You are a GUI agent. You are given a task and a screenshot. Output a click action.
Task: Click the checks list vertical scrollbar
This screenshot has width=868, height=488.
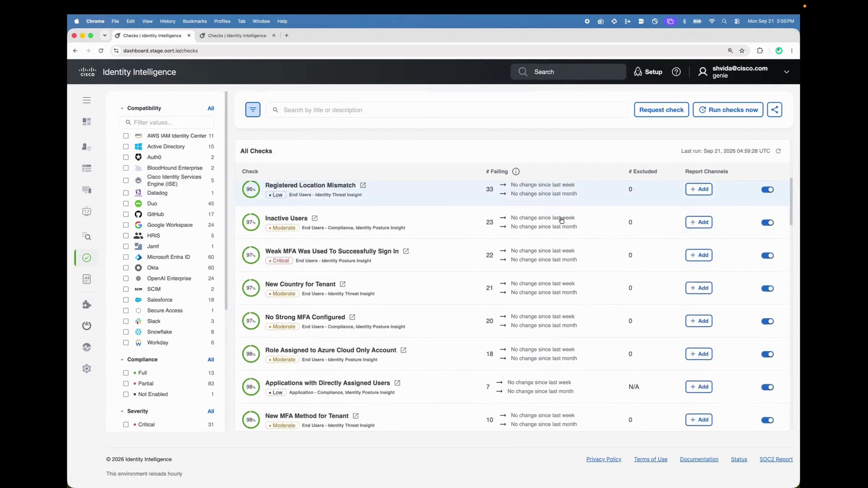point(791,202)
